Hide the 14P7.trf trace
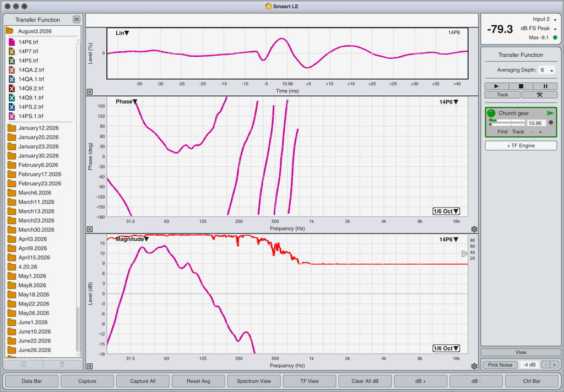 pos(12,51)
